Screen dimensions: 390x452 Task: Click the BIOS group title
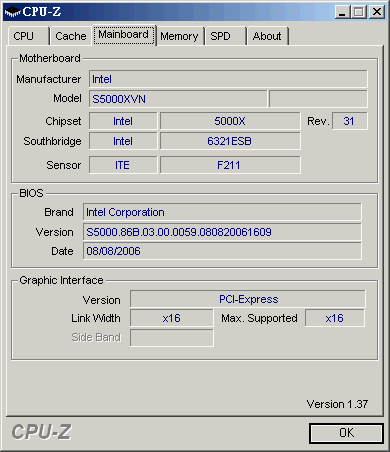pos(31,193)
